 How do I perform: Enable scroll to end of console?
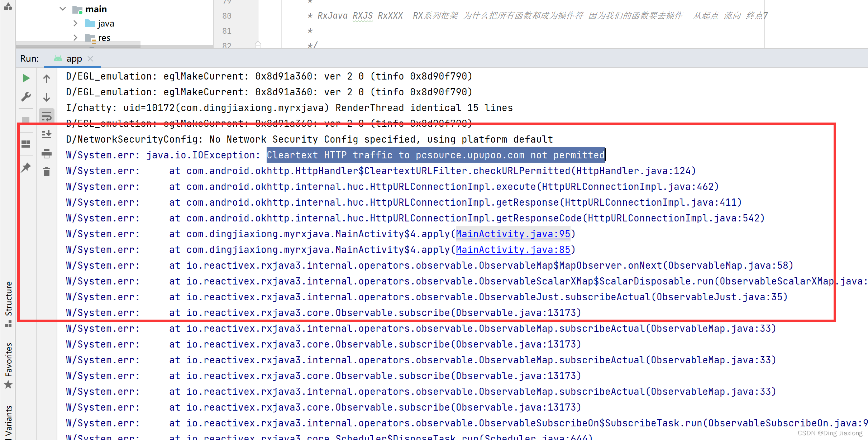click(x=47, y=134)
